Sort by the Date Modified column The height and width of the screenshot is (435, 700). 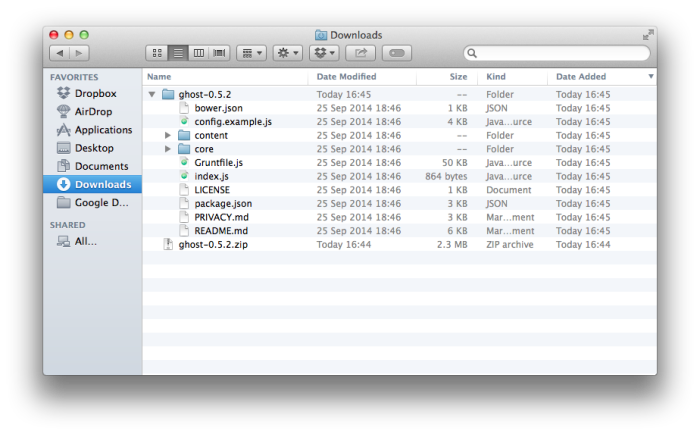pyautogui.click(x=362, y=77)
